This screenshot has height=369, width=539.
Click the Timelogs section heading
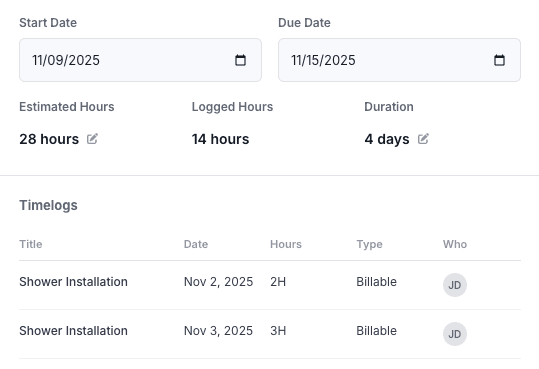click(48, 205)
